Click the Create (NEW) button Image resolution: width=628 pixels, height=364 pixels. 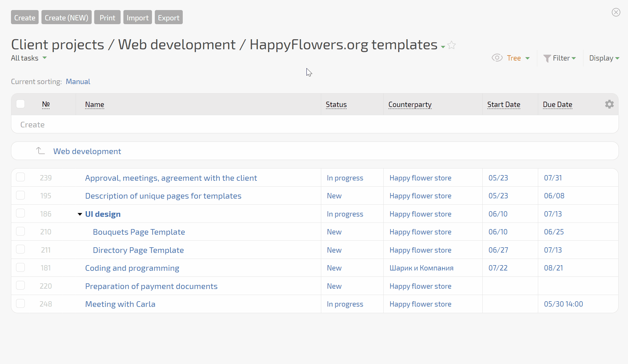pyautogui.click(x=66, y=17)
